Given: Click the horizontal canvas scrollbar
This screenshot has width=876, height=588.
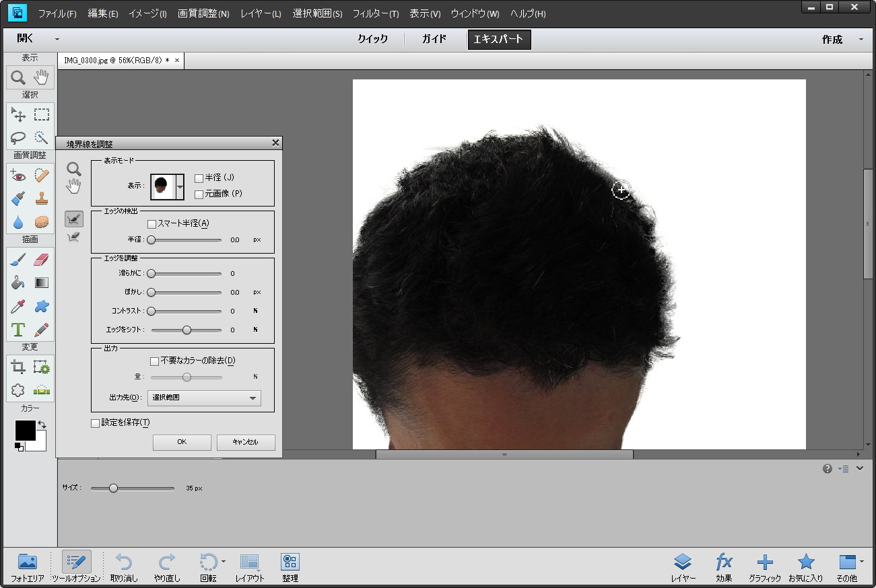Looking at the screenshot, I should 504,455.
